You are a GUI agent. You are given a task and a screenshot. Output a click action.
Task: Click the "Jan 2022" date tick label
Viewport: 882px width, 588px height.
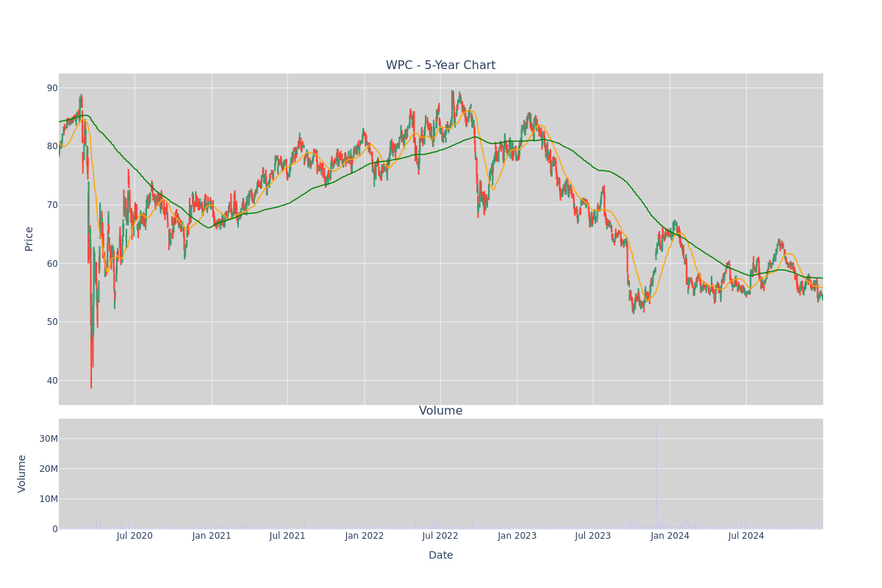365,536
